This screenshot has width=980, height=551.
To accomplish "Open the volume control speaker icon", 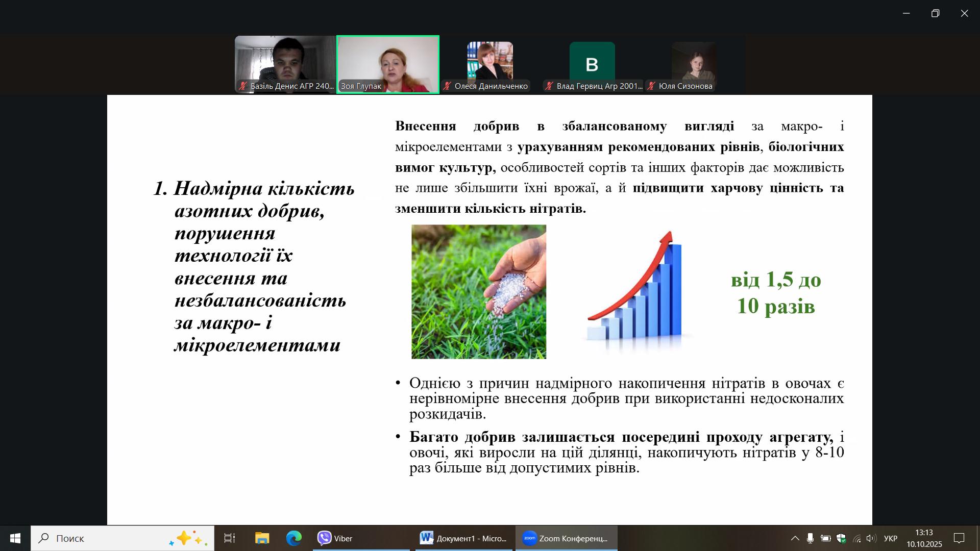I will coord(871,538).
